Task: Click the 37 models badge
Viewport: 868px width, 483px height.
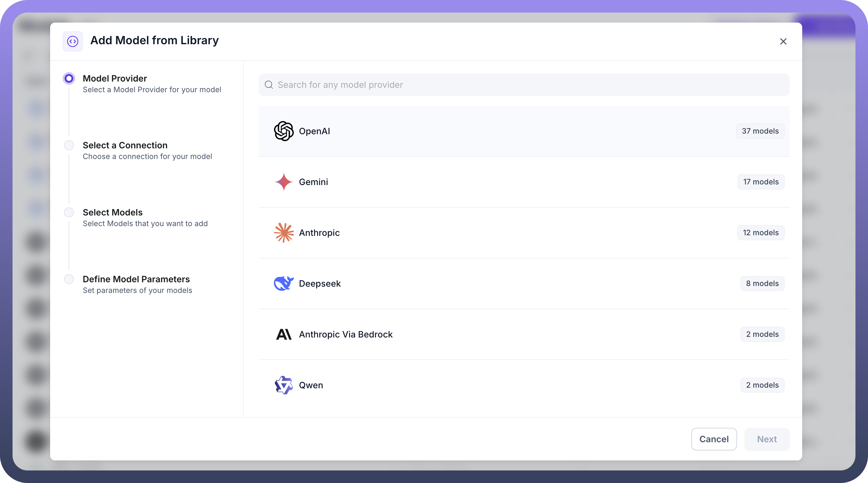Action: 760,131
